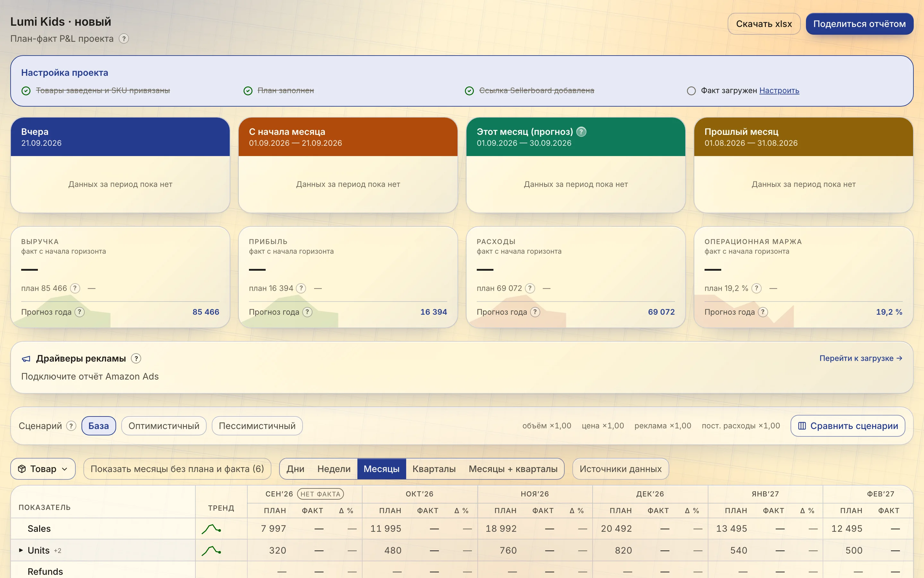Click Сравнить сценарии button
The width and height of the screenshot is (924, 578).
[848, 426]
